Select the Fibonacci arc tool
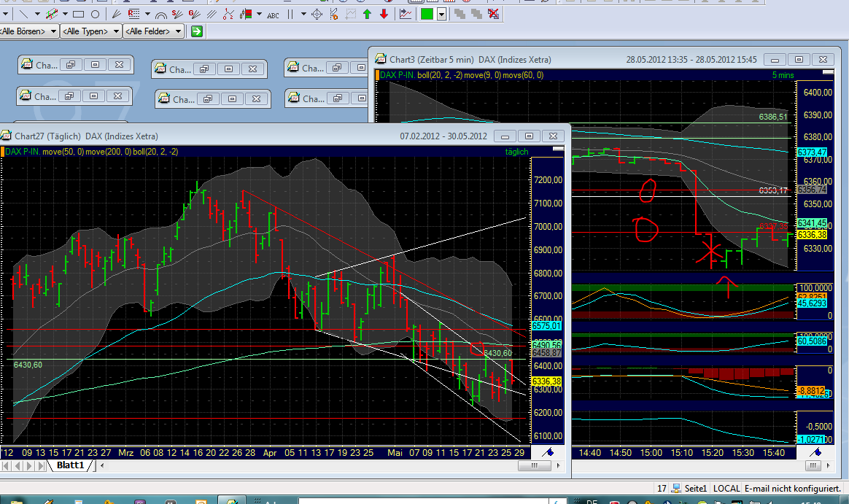This screenshot has width=849, height=504. [161, 14]
